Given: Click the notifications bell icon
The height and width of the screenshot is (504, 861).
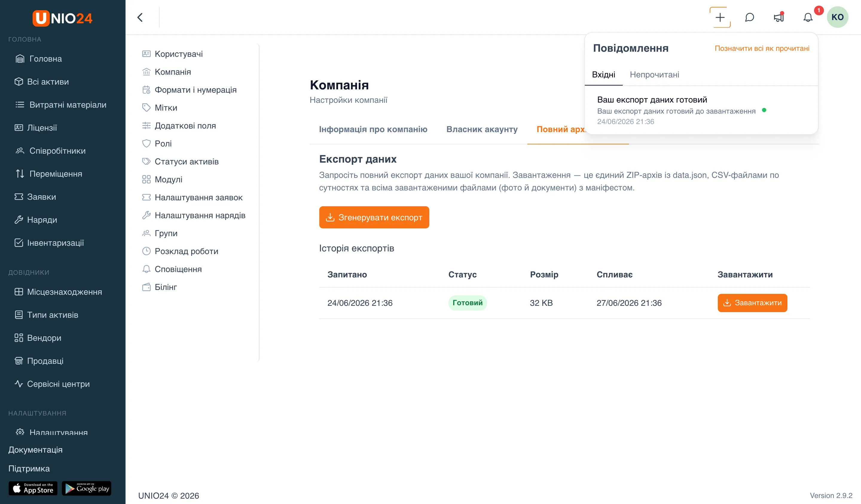Looking at the screenshot, I should tap(808, 17).
